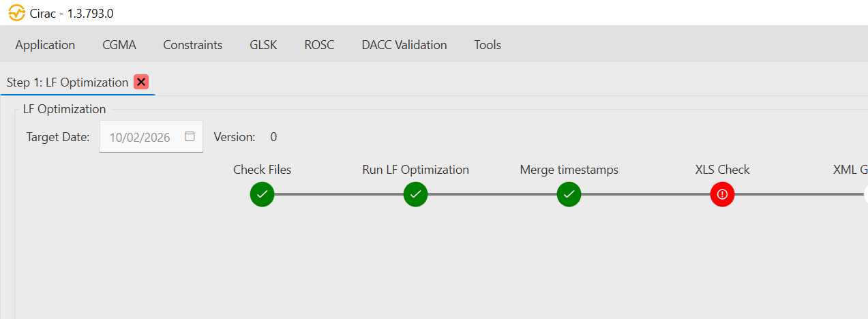The height and width of the screenshot is (319, 868).
Task: Select the ROSC menu
Action: (319, 45)
